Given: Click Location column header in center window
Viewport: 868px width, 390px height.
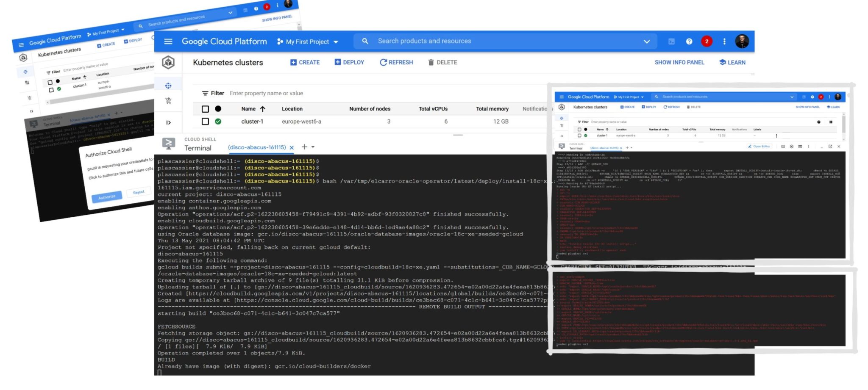Looking at the screenshot, I should click(x=292, y=109).
